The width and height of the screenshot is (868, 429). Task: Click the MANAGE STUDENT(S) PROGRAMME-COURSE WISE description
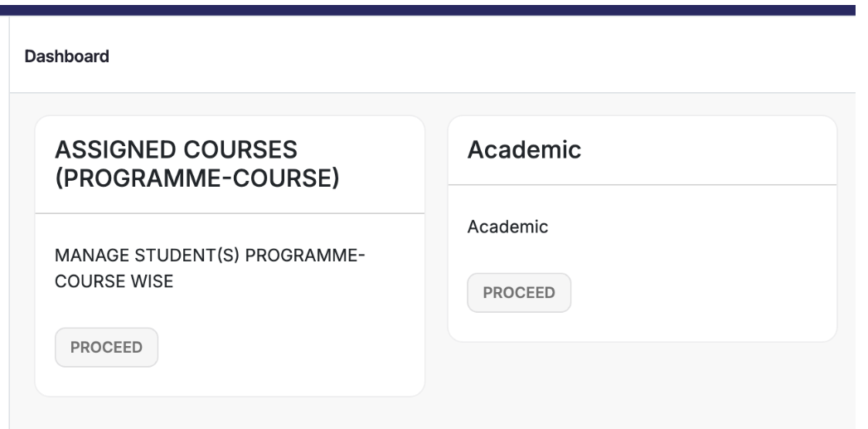pyautogui.click(x=210, y=268)
